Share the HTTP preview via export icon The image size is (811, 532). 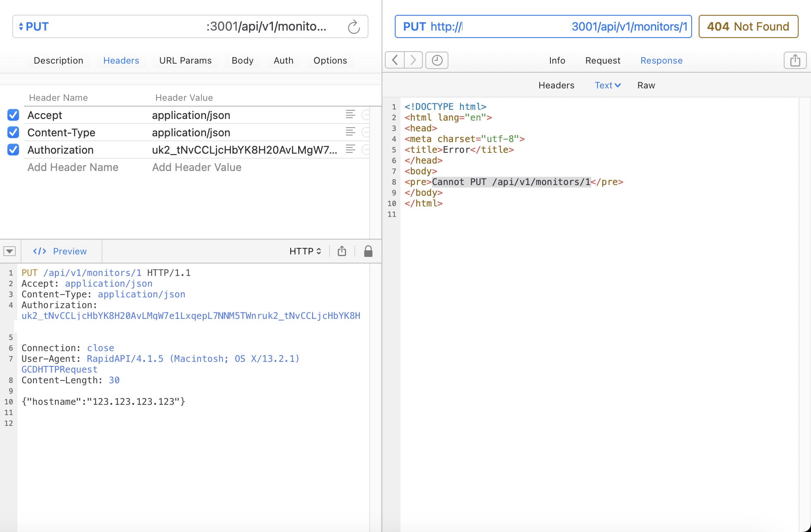[342, 251]
